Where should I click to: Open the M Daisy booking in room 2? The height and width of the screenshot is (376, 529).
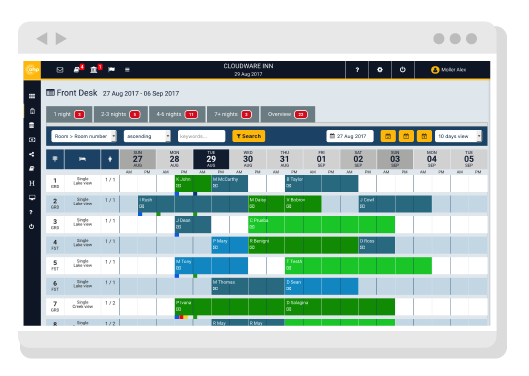pos(267,204)
